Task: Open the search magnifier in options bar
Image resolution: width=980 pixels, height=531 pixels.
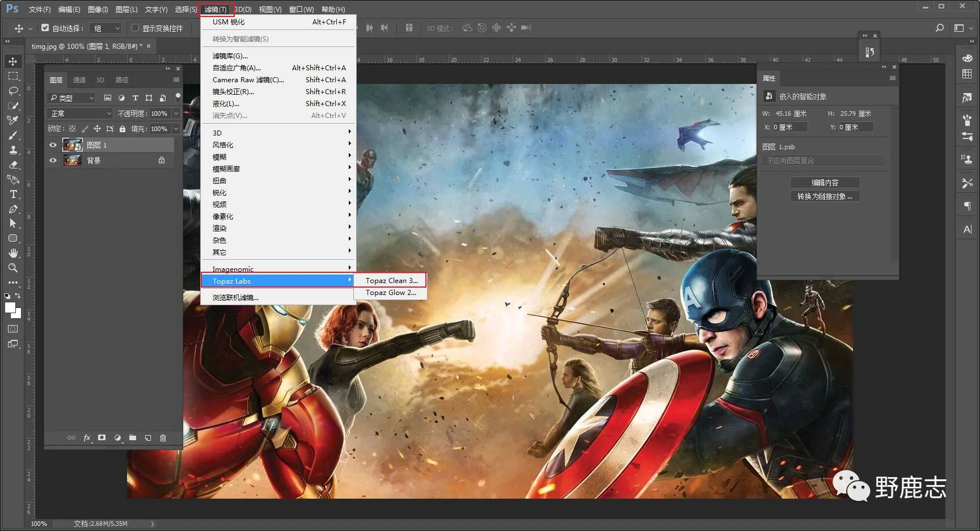Action: (x=940, y=28)
